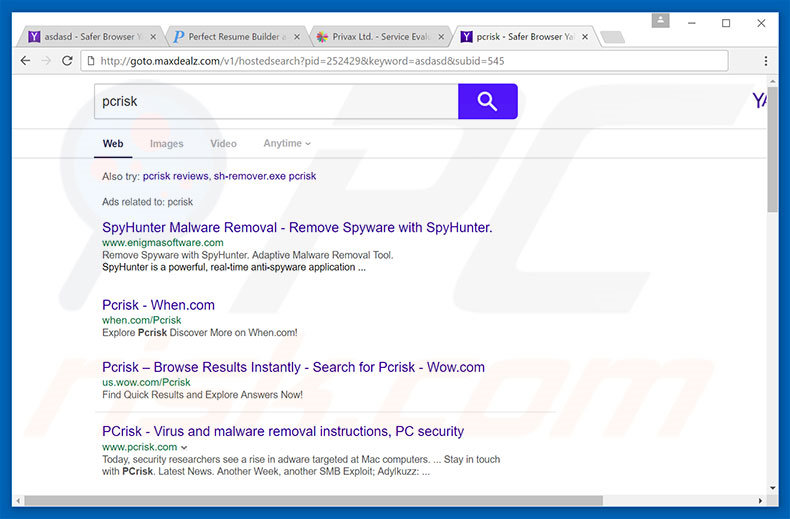Click 'Ads related to: pcrisk' text
790x519 pixels.
(x=147, y=202)
